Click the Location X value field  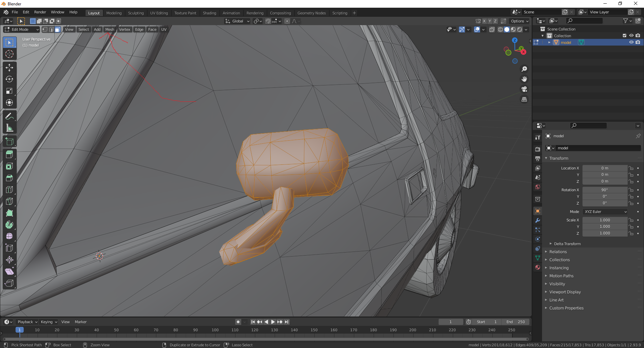coord(604,168)
